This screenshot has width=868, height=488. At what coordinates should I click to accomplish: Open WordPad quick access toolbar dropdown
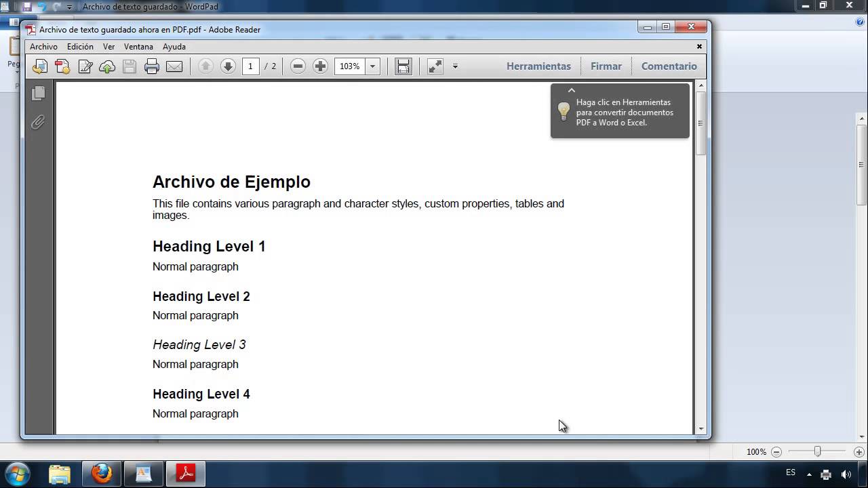(69, 7)
